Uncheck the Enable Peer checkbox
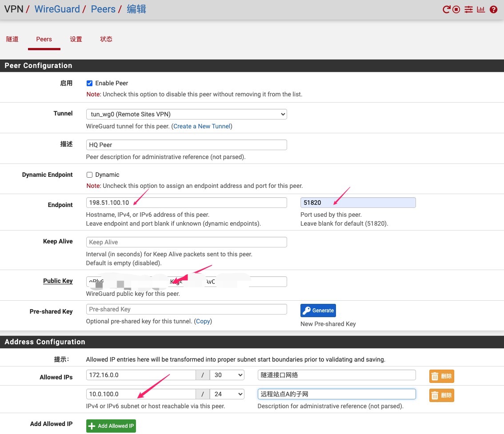The width and height of the screenshot is (504, 434). 89,83
